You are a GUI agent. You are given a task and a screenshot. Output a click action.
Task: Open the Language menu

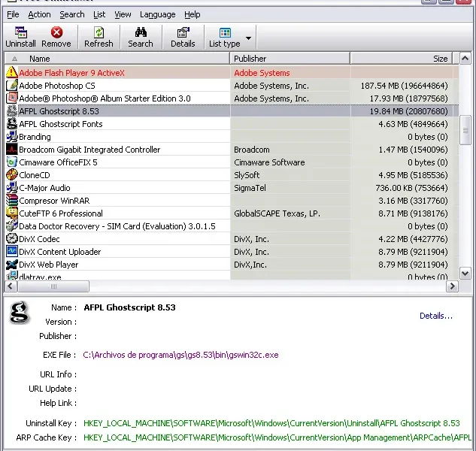point(158,14)
